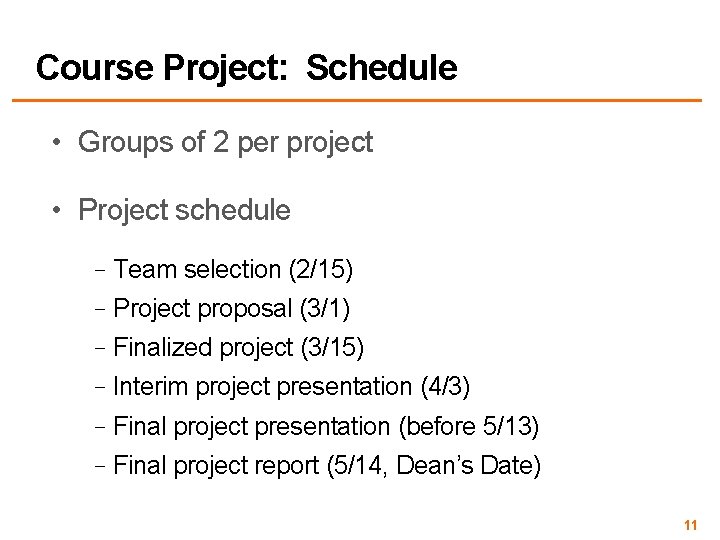The image size is (720, 540).
Task: Click the date '(4/3)' in the list
Action: click(x=445, y=387)
